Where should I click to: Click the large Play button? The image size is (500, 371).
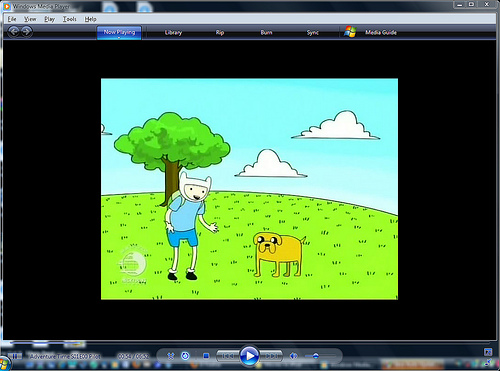pos(249,356)
